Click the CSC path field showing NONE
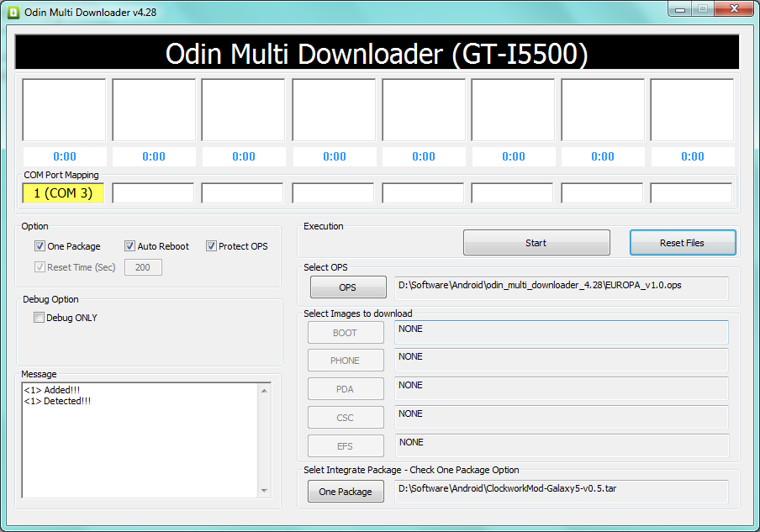760x532 pixels. (562, 417)
